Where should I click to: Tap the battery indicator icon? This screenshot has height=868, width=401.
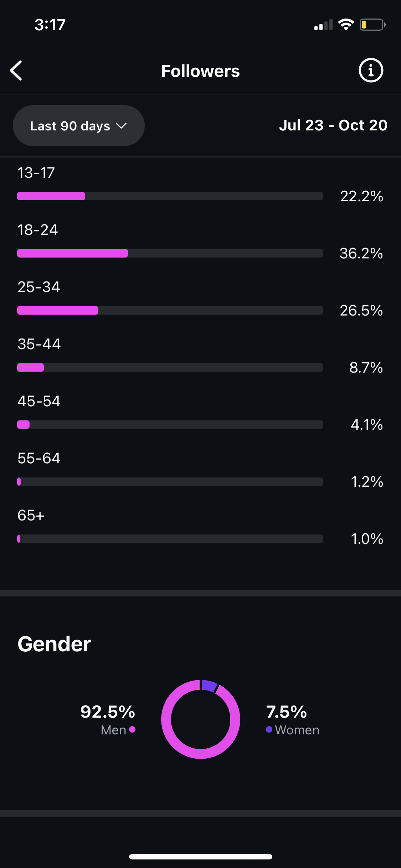[x=372, y=25]
